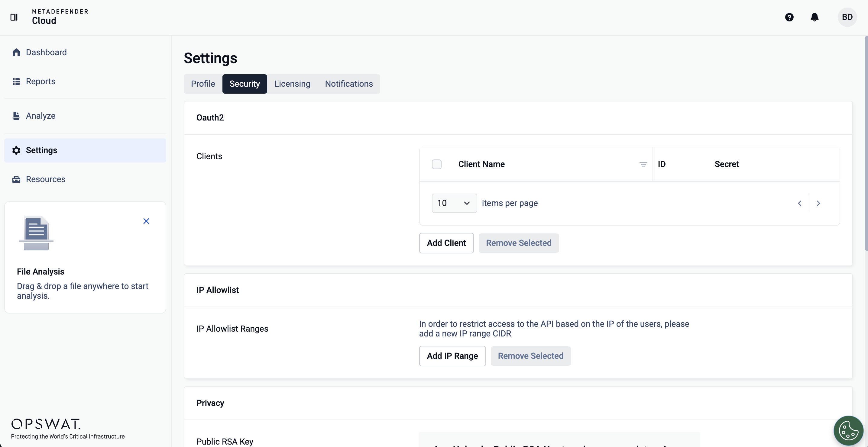
Task: Open the Profile tab
Action: (203, 84)
